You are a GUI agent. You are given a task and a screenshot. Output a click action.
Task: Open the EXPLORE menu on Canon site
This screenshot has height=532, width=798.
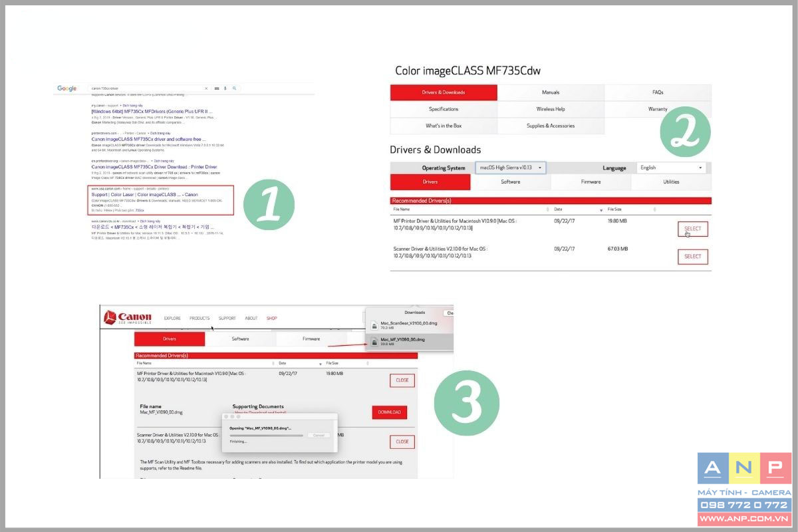click(x=172, y=319)
